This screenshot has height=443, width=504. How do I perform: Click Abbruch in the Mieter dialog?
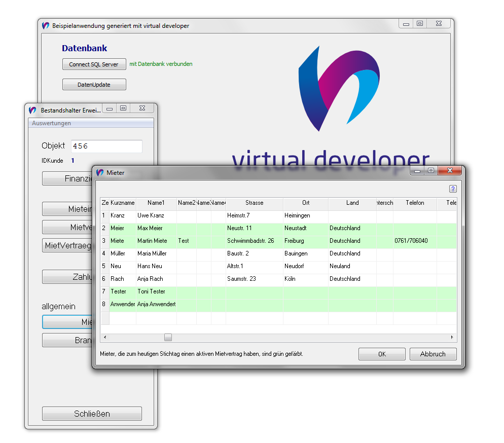coord(433,354)
